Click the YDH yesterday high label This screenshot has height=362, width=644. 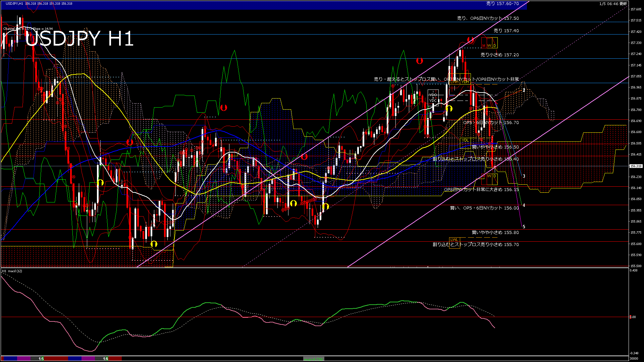tap(465, 82)
